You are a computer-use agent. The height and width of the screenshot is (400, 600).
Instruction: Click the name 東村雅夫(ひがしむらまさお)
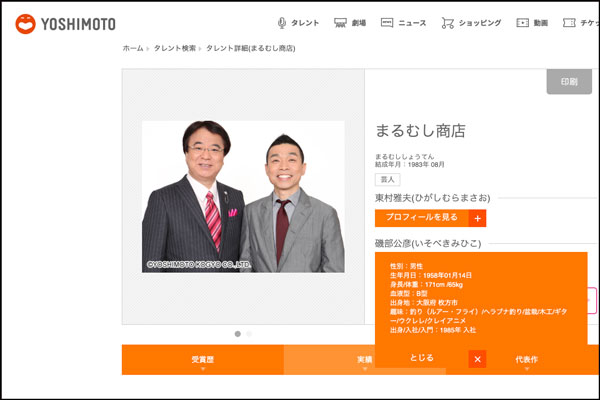point(432,198)
